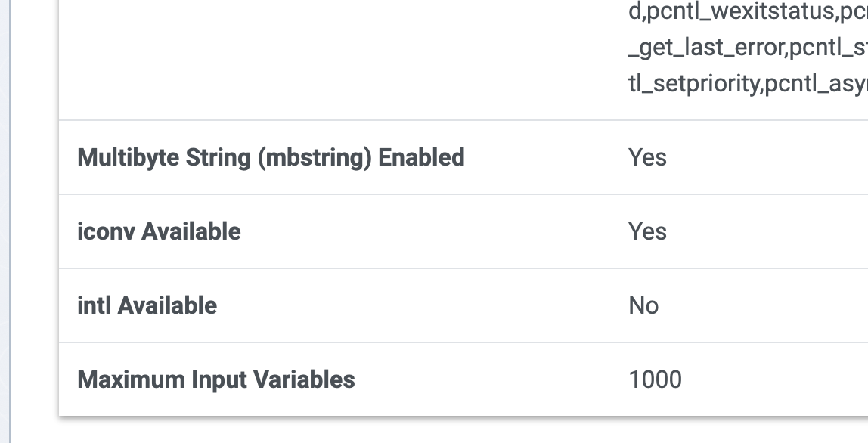Click the word Maximum in the last row
Screen dimensions: 868x443
pos(132,379)
